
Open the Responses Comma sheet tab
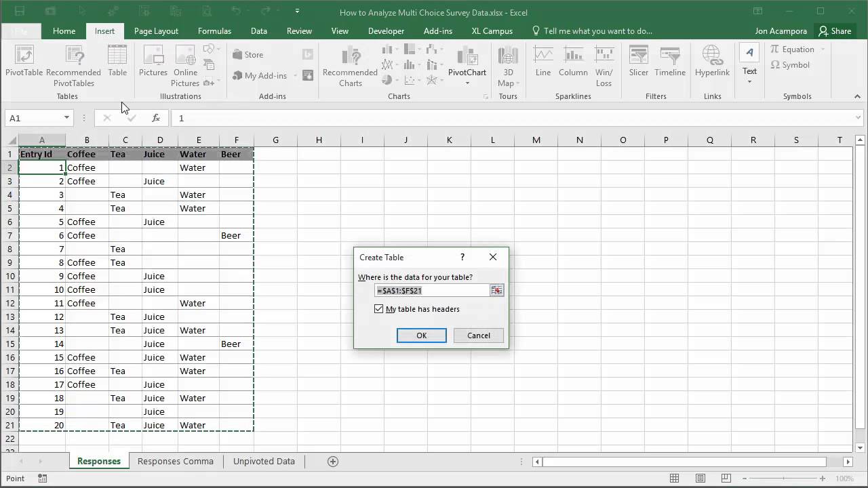[x=175, y=461]
